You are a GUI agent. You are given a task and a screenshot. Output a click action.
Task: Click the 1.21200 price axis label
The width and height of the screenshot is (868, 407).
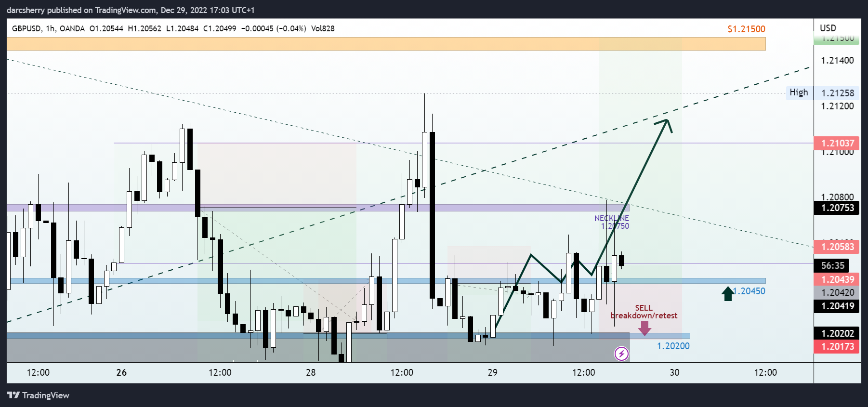(837, 106)
